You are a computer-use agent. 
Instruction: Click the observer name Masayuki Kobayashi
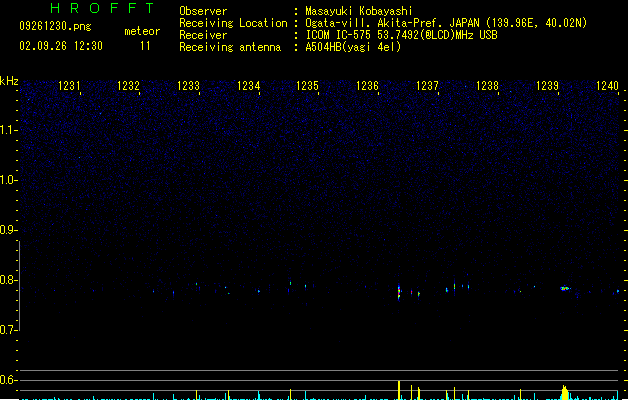click(359, 11)
